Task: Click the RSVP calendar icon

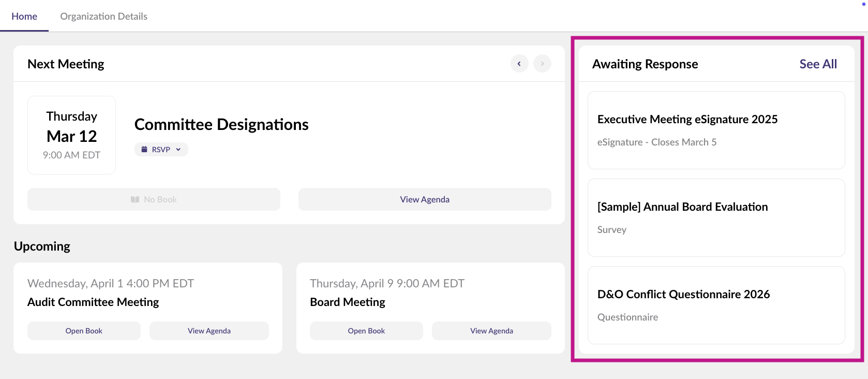Action: click(144, 150)
